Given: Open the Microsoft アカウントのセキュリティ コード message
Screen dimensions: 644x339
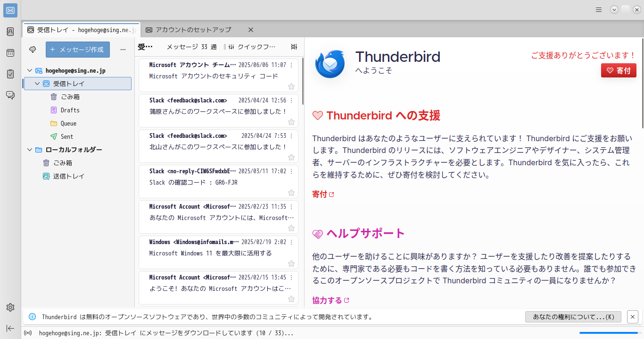Looking at the screenshot, I should pyautogui.click(x=219, y=75).
